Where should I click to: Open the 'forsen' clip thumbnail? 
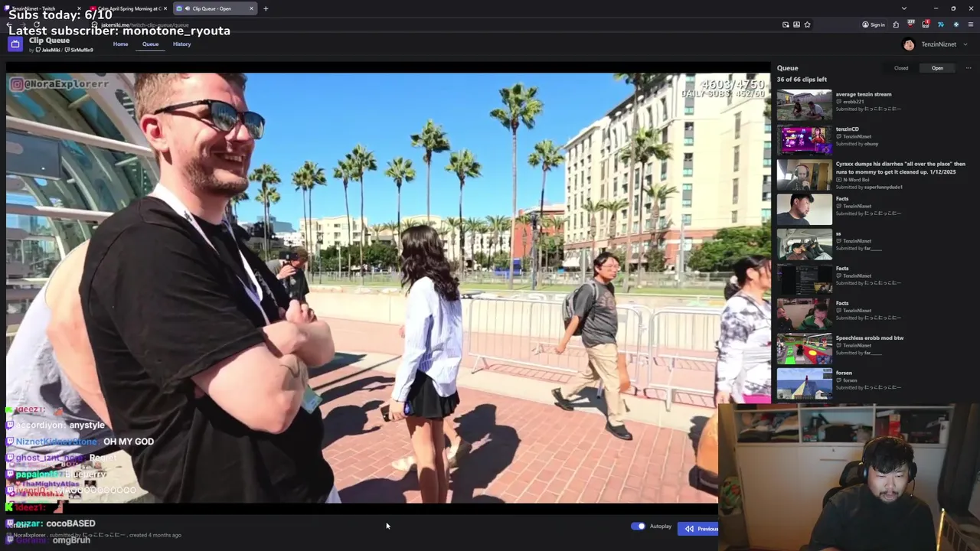804,384
